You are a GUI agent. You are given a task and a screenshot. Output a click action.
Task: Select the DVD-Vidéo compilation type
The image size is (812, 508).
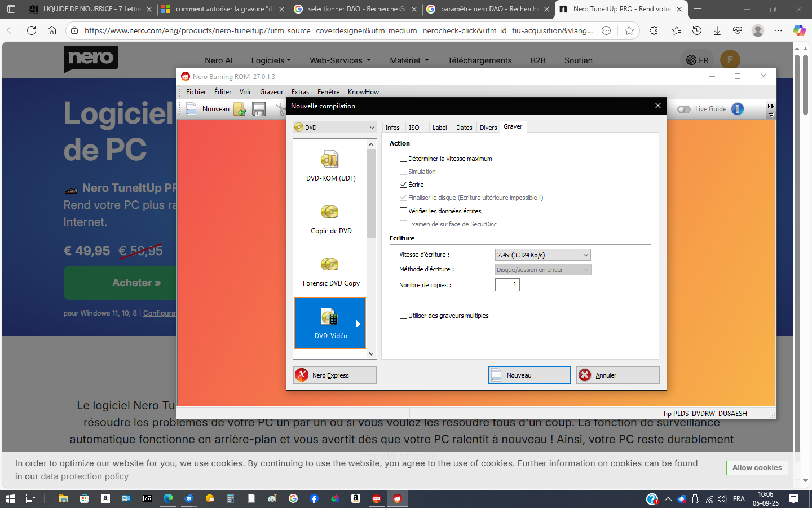pyautogui.click(x=330, y=323)
